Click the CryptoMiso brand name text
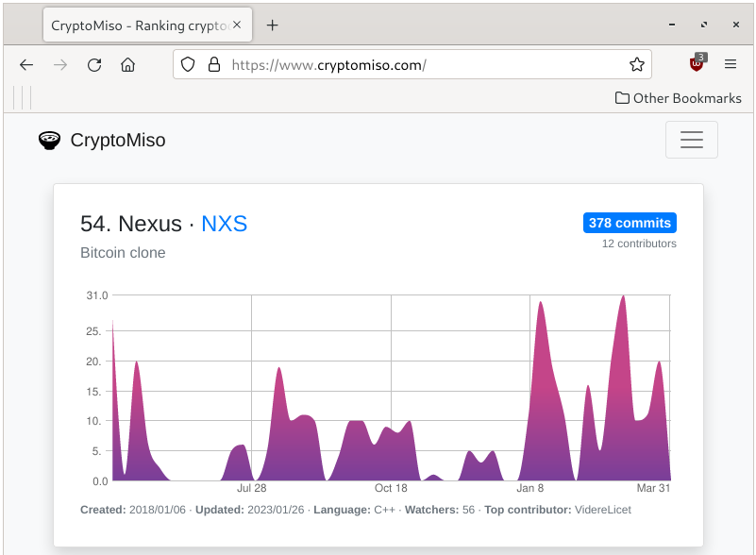The height and width of the screenshot is (555, 756). (118, 141)
